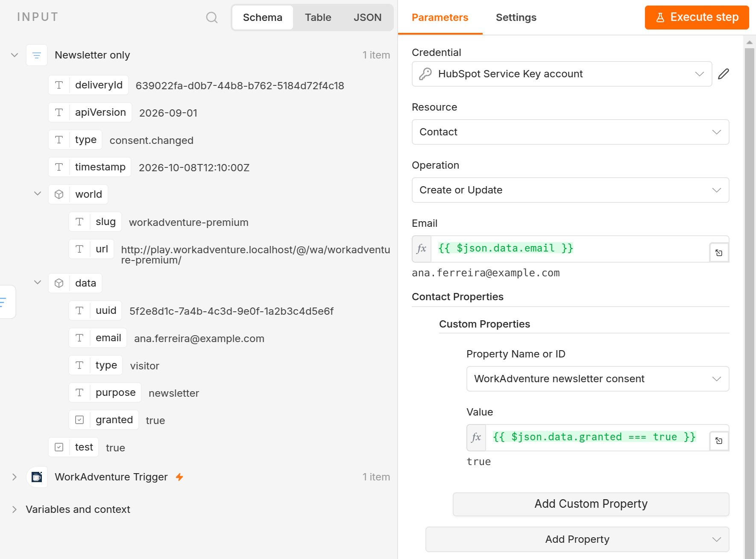The image size is (756, 559).
Task: Collapse the Newsletter only node
Action: click(15, 55)
